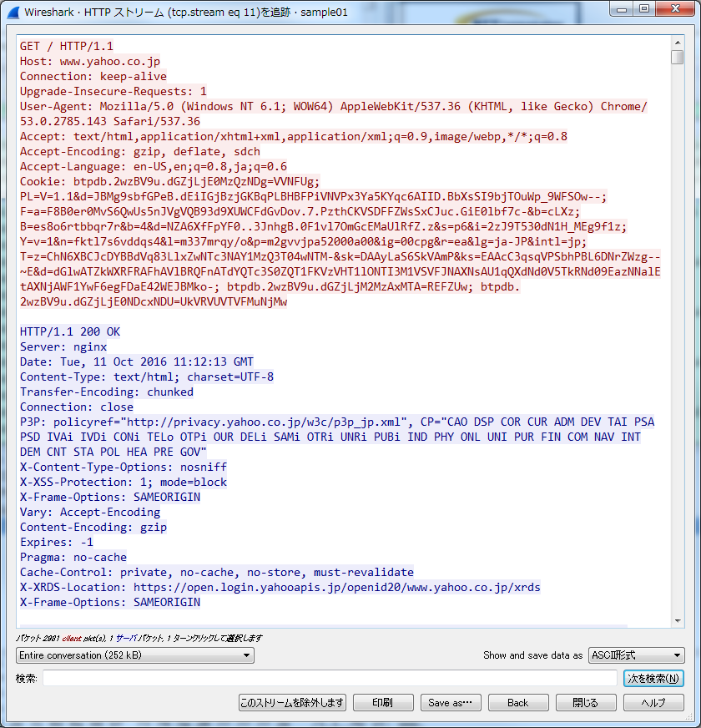Click the 次を検索(N) find next button
This screenshot has height=728, width=701.
(x=653, y=678)
